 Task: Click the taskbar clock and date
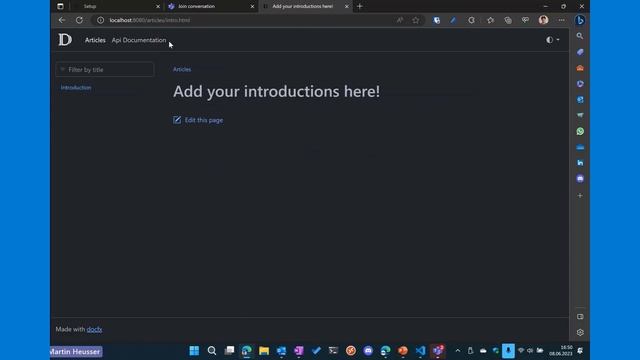pos(561,351)
